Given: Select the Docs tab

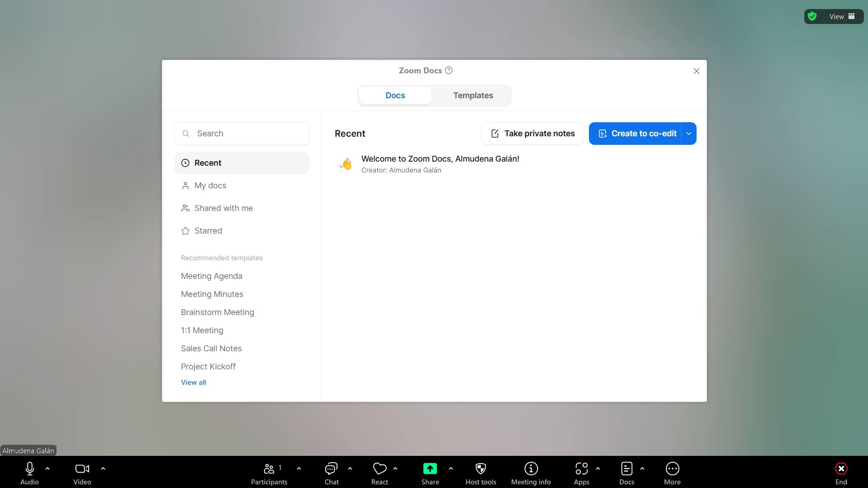Looking at the screenshot, I should [x=395, y=95].
